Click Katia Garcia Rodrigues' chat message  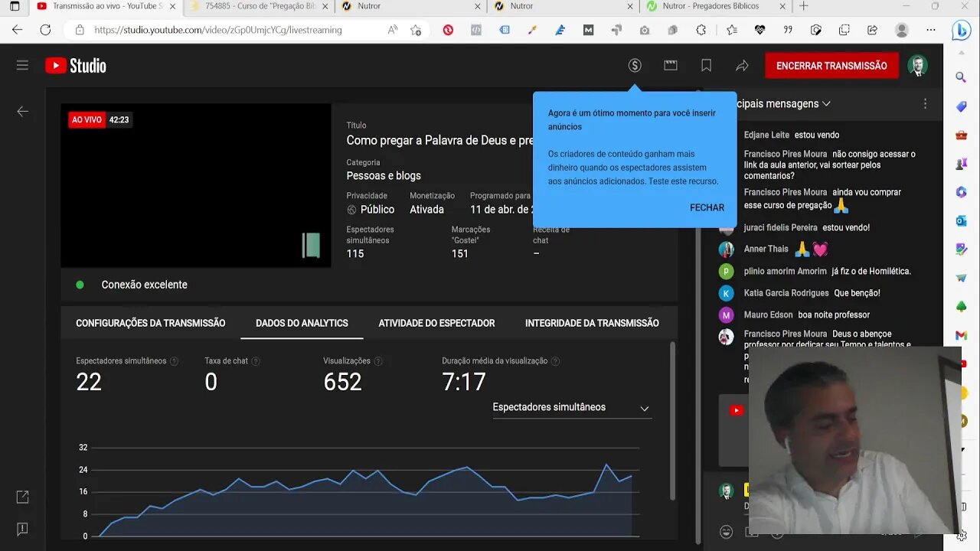(812, 293)
